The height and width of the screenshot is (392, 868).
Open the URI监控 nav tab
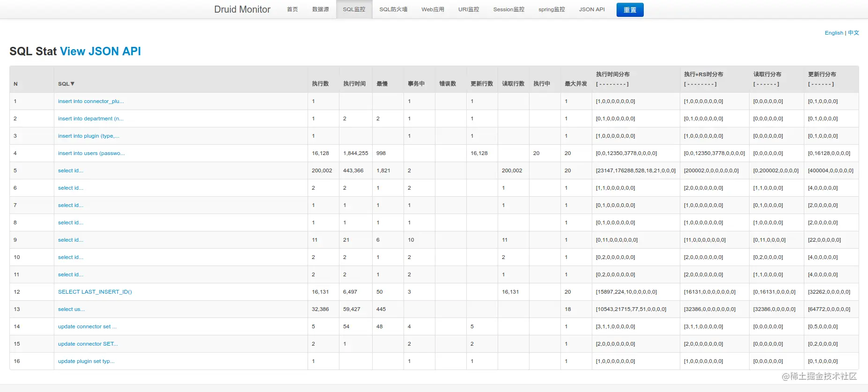coord(469,9)
